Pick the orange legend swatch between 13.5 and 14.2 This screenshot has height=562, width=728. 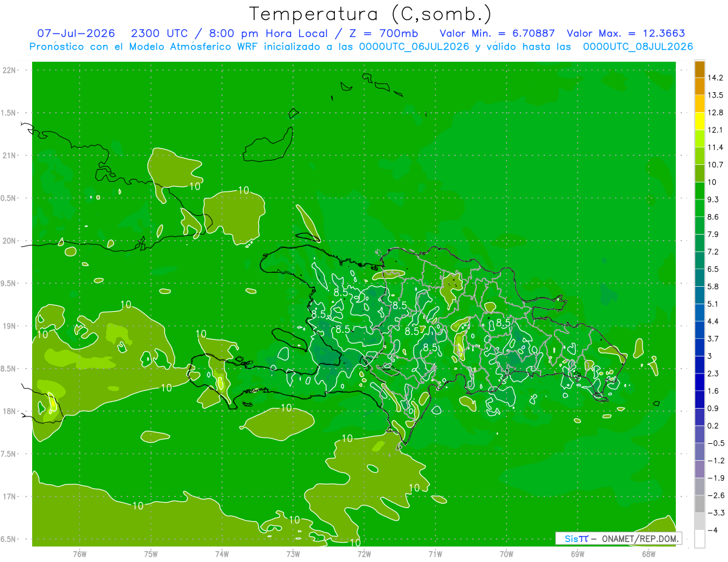699,87
